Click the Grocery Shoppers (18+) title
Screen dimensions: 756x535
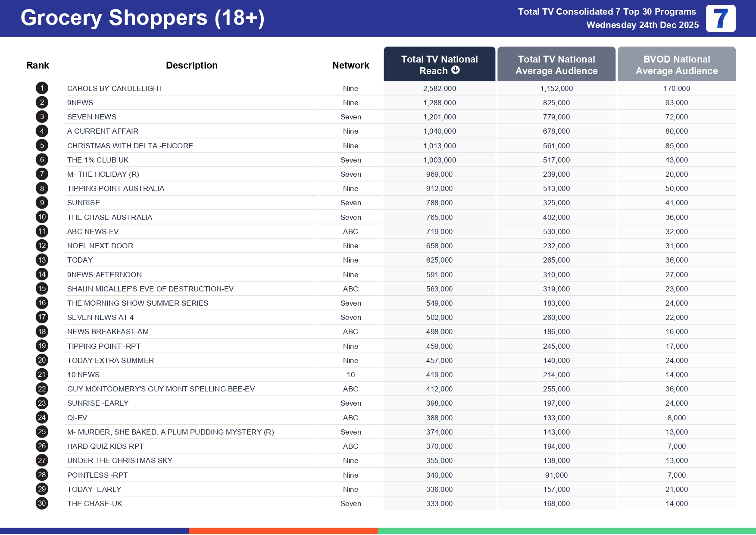142,18
